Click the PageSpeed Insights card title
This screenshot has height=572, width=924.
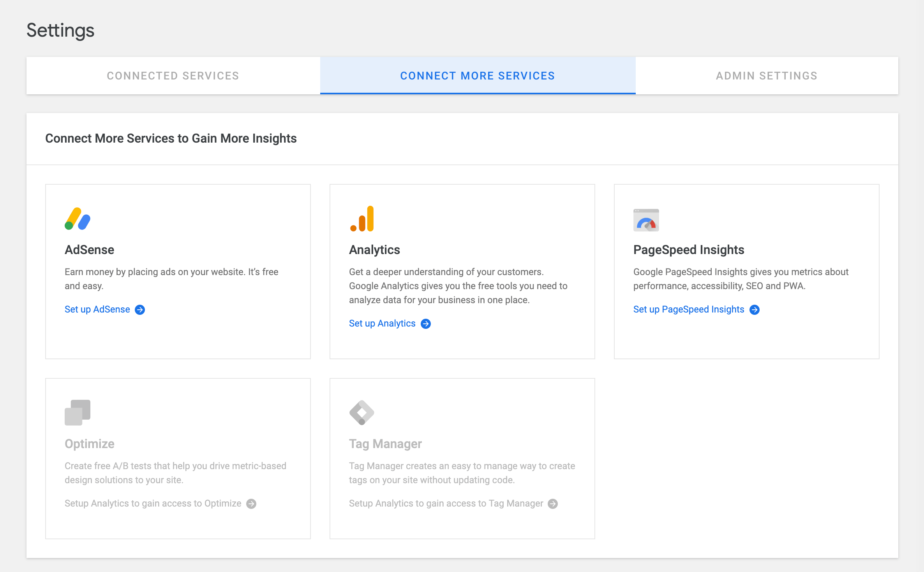click(x=689, y=250)
